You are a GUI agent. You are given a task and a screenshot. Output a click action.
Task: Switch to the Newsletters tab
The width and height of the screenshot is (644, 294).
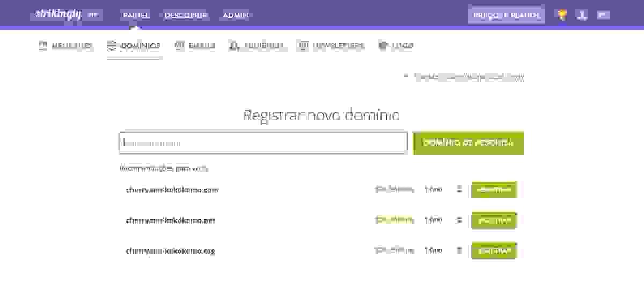click(332, 46)
